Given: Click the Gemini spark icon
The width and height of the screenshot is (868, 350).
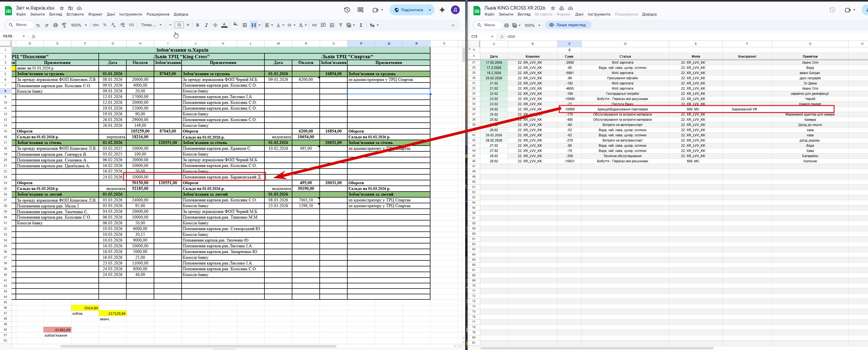Looking at the screenshot, I should tap(442, 10).
